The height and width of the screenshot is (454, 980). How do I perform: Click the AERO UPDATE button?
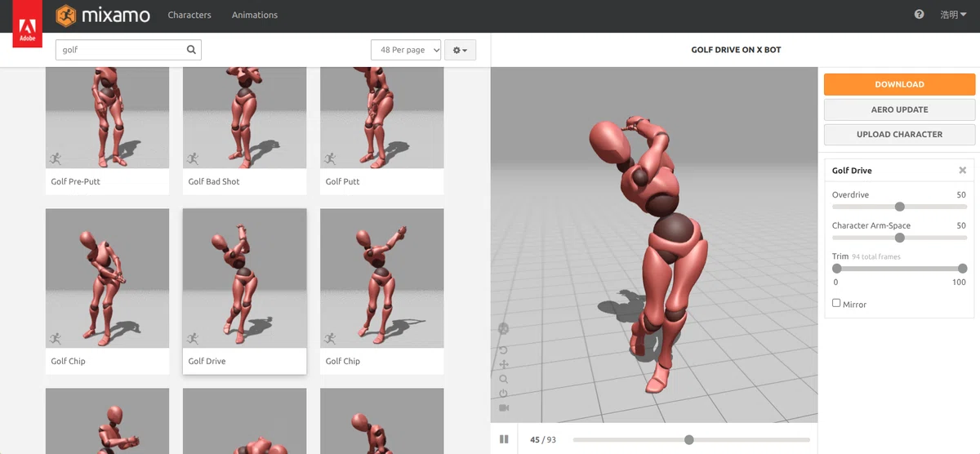[x=899, y=109]
